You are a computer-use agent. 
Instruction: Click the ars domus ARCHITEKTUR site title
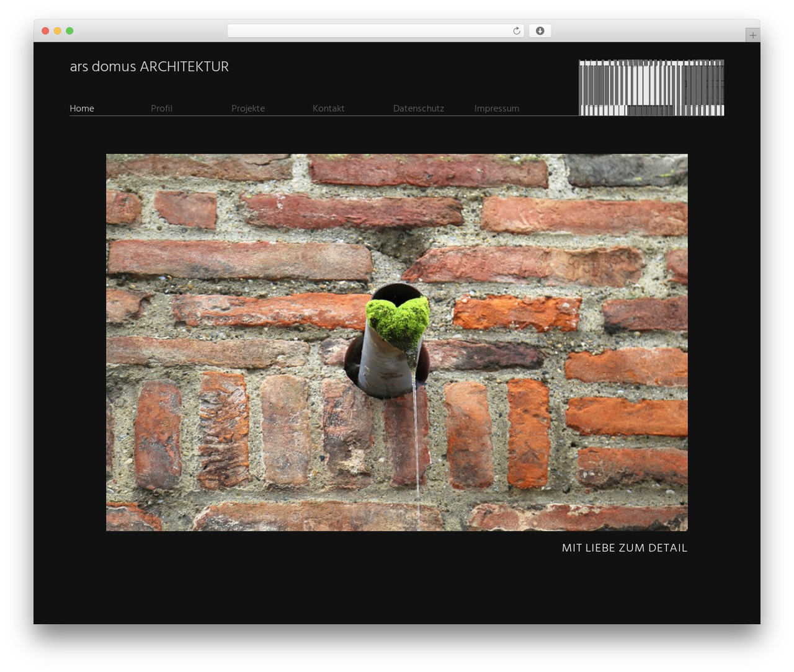click(149, 66)
